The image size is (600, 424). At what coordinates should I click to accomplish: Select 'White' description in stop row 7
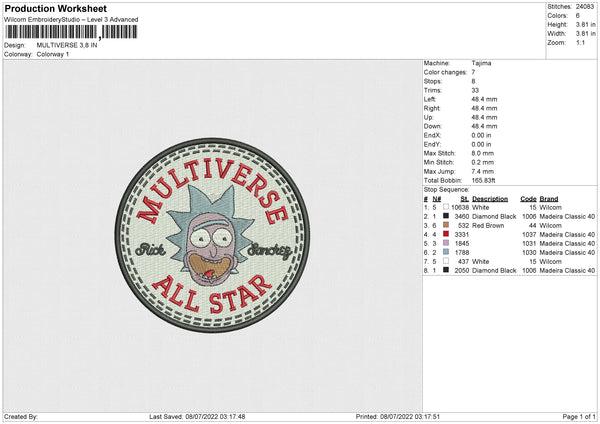pyautogui.click(x=481, y=262)
